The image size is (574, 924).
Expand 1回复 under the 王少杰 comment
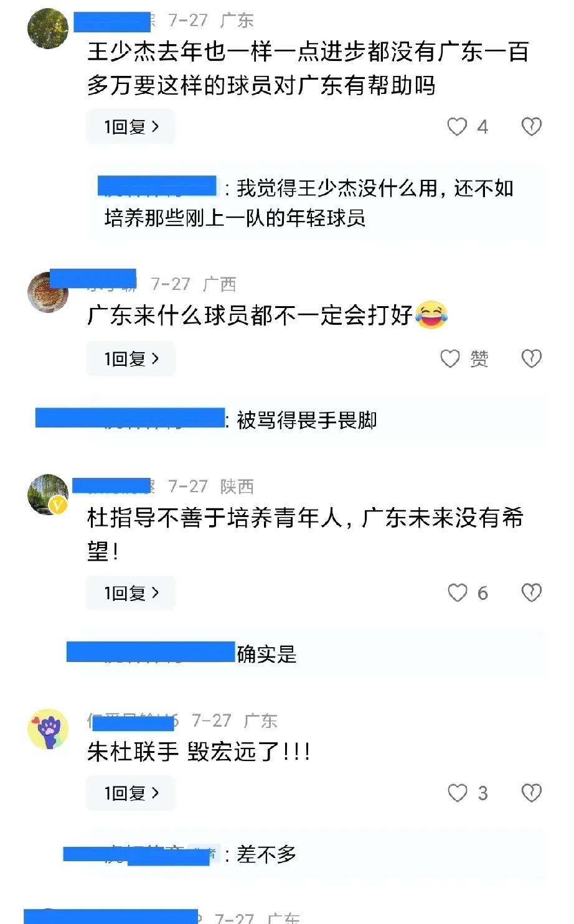tap(131, 127)
